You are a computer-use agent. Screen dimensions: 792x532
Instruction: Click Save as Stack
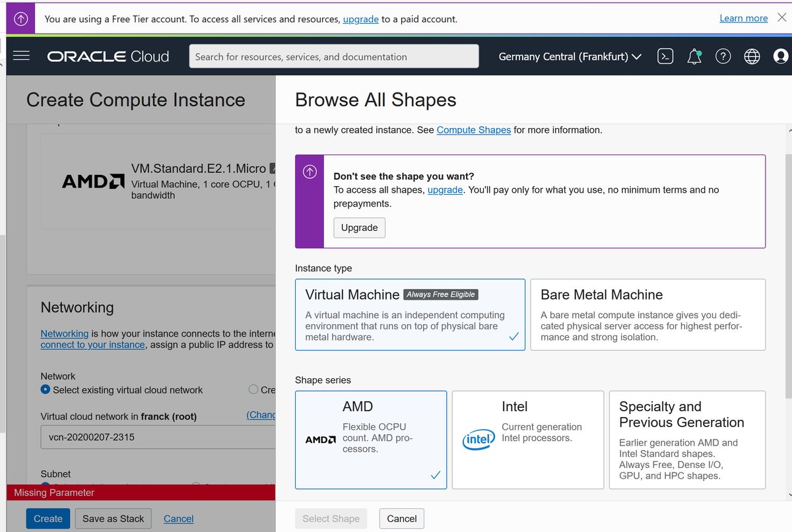(x=114, y=519)
